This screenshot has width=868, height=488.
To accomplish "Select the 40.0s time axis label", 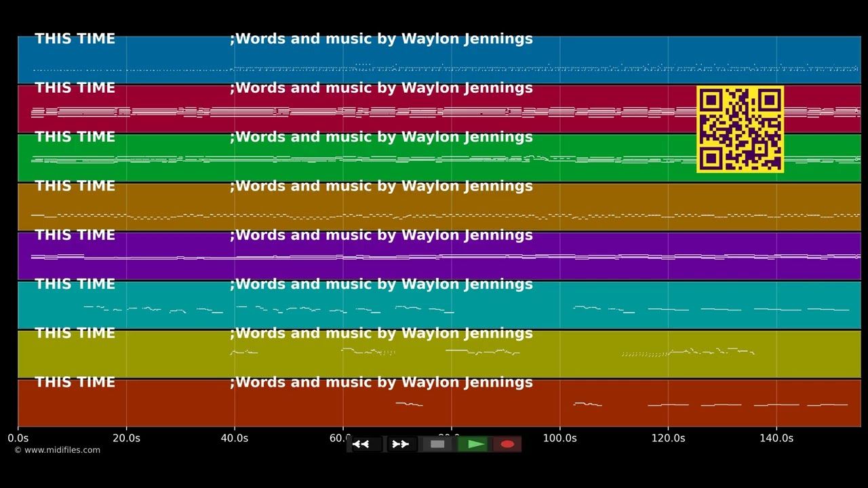I will [x=235, y=439].
